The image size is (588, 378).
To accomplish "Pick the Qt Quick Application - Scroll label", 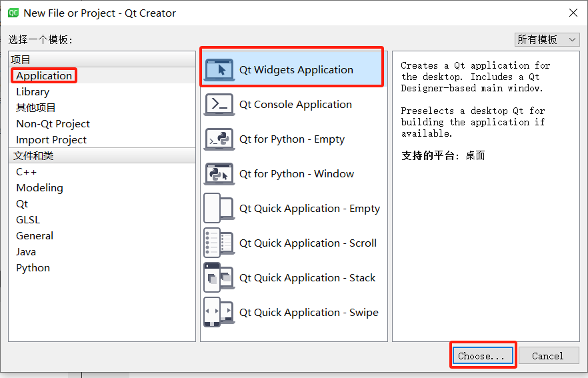I will pos(308,243).
